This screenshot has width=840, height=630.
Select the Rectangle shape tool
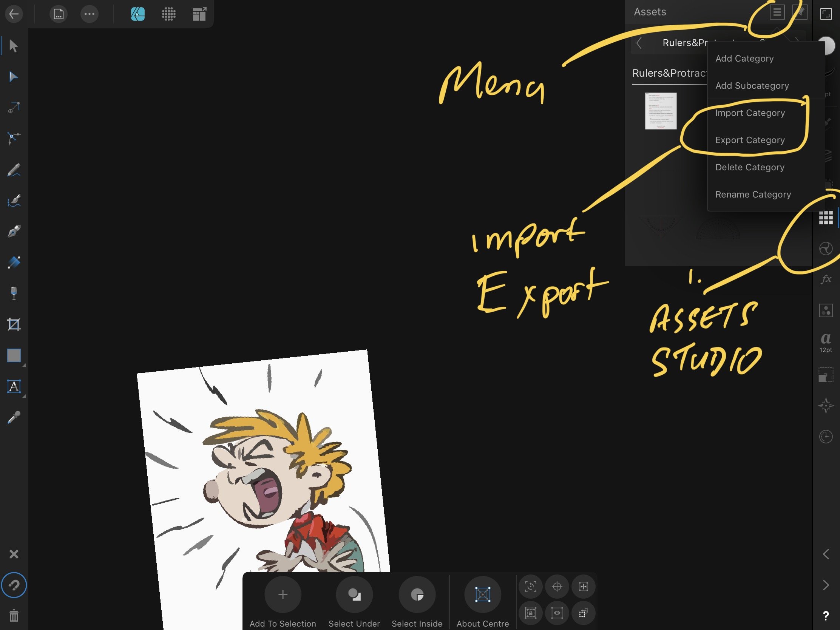[x=14, y=355]
